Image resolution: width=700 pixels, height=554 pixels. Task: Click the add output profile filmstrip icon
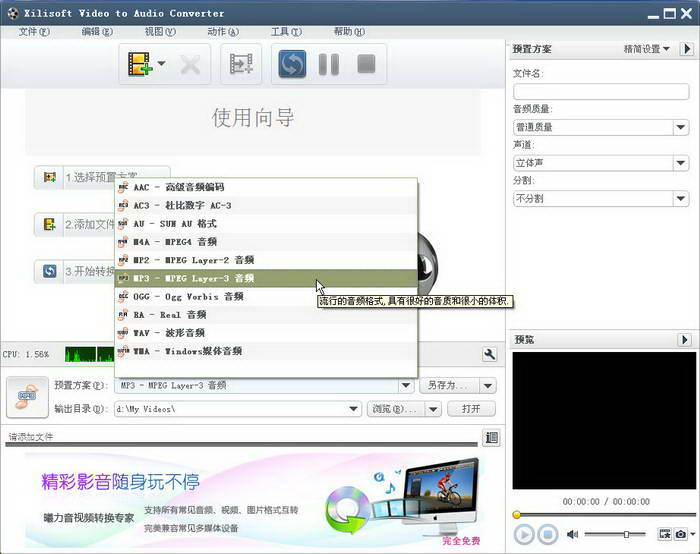241,64
